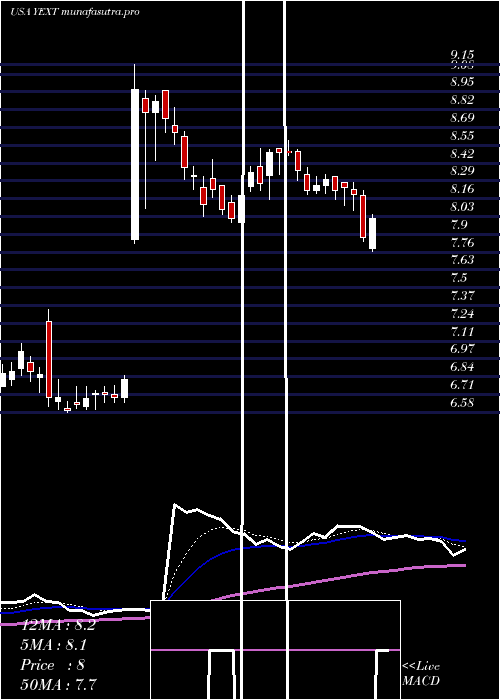The image size is (500, 700).
Task: Select the 8.29 price label
Action: 462,171
